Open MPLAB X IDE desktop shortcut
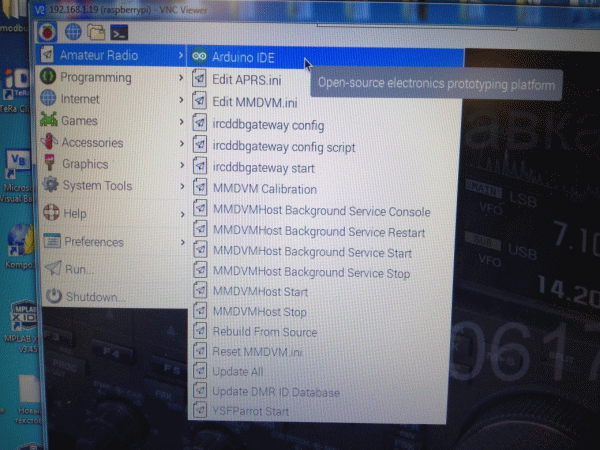The height and width of the screenshot is (450, 600). tap(25, 325)
